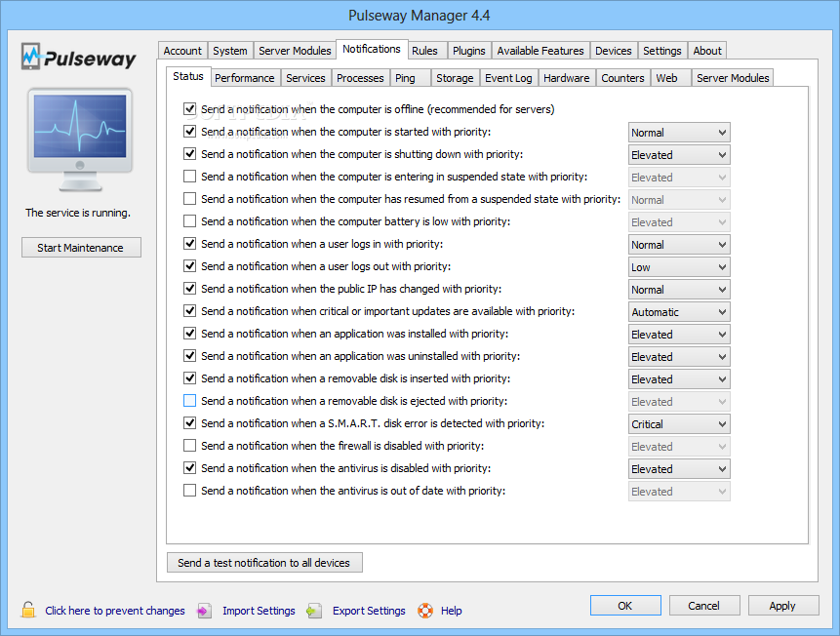The height and width of the screenshot is (636, 840).
Task: Toggle user logs in notification
Action: [x=189, y=244]
